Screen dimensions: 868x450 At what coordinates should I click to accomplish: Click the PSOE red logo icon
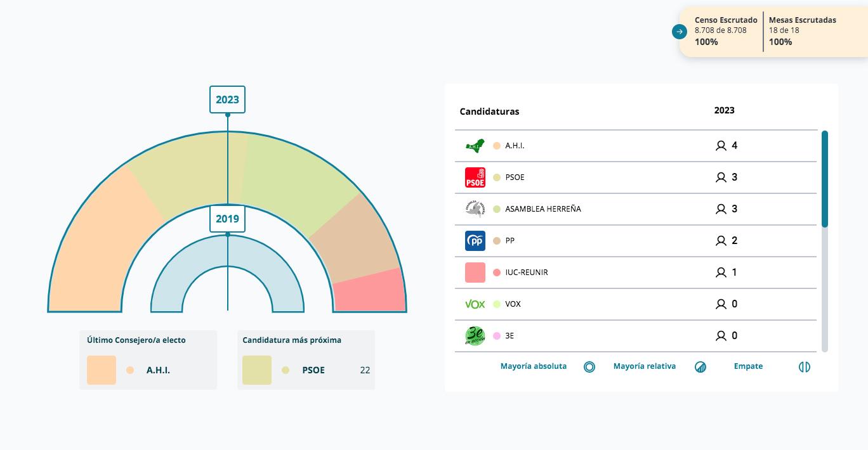click(475, 177)
